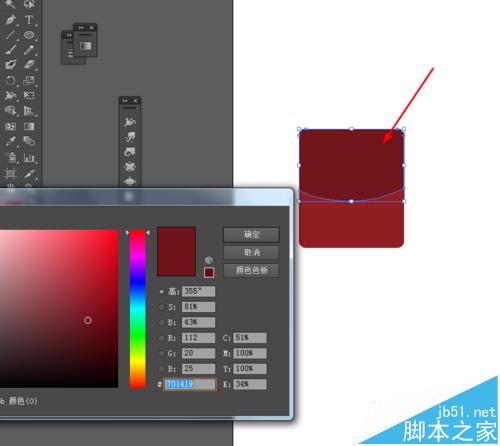Select the Pen tool

point(10,20)
